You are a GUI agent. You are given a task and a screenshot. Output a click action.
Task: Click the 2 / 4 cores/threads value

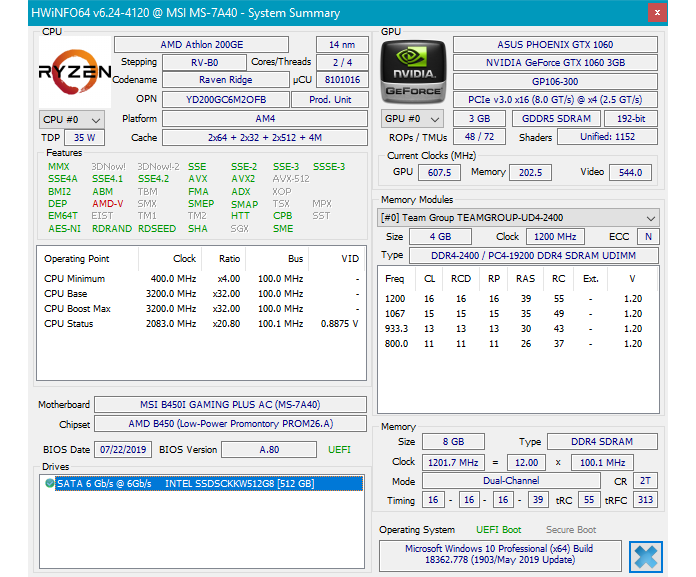(x=342, y=63)
